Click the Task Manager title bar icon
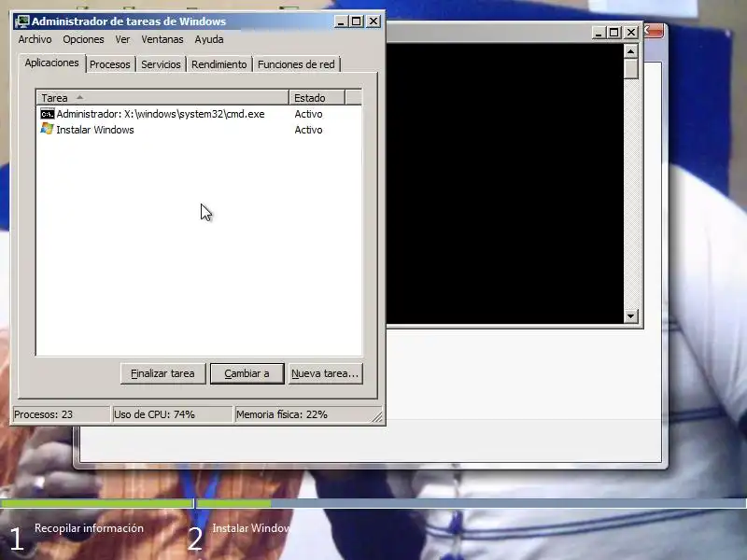This screenshot has width=747, height=560. click(x=21, y=21)
